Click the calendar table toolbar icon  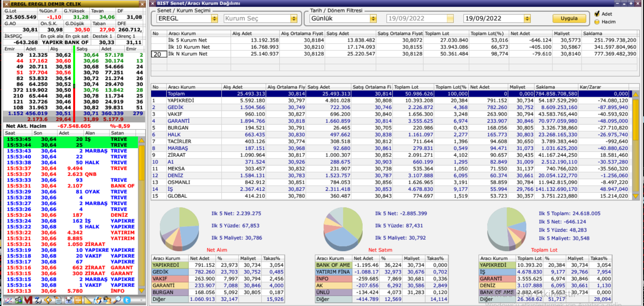click(x=68, y=300)
